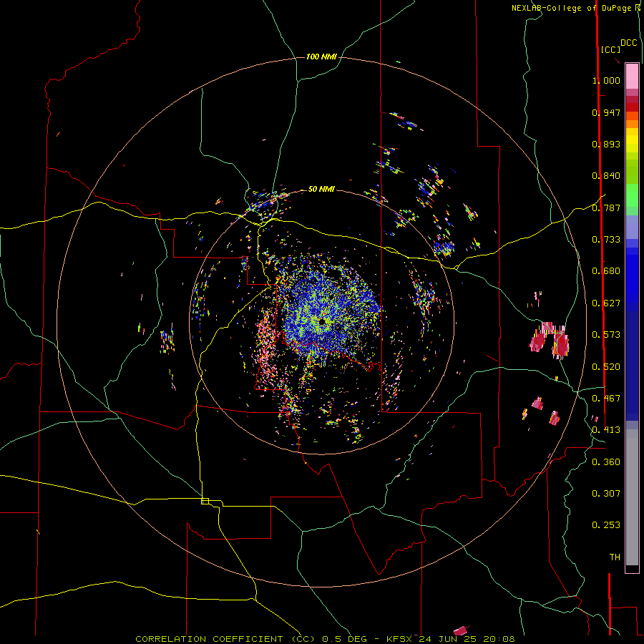Click the "0.5 DEG" elevation text
The width and height of the screenshot is (644, 644).
pyautogui.click(x=344, y=639)
